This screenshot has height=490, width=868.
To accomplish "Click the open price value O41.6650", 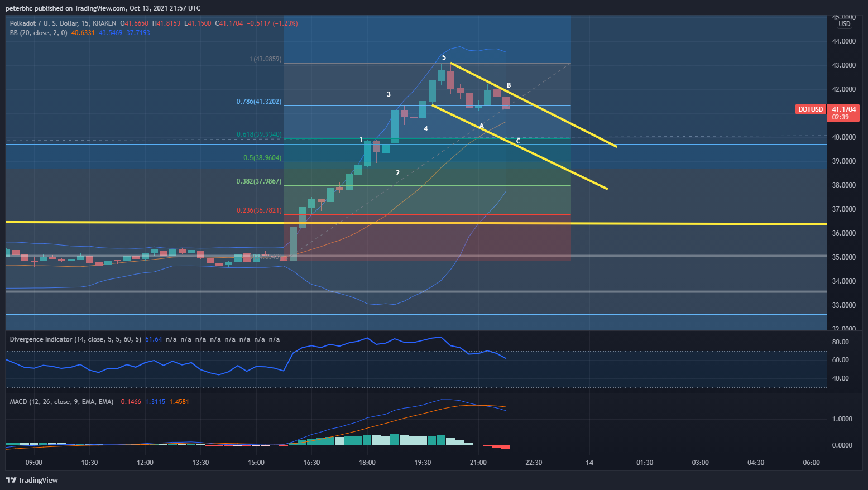I will (134, 23).
